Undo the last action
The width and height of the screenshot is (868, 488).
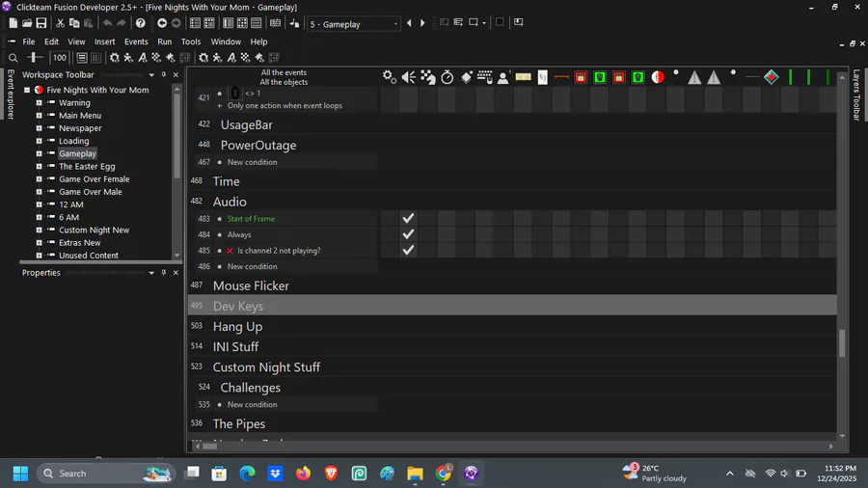point(107,23)
